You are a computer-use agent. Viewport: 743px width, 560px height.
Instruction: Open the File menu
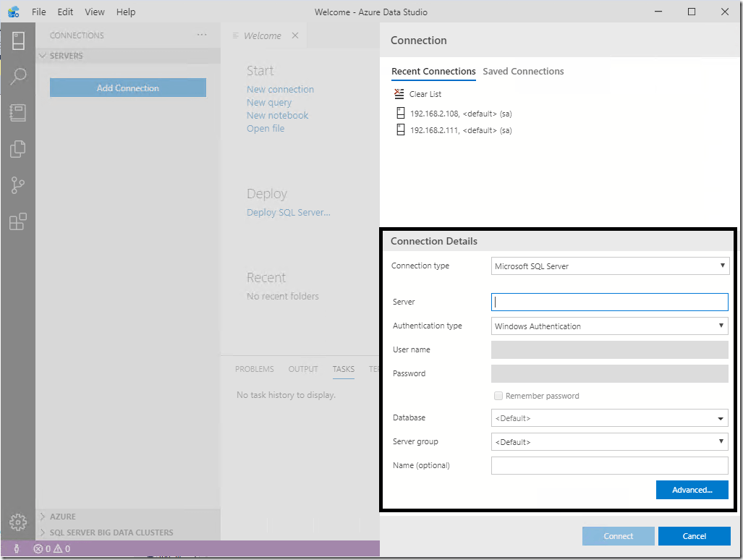(x=39, y=12)
